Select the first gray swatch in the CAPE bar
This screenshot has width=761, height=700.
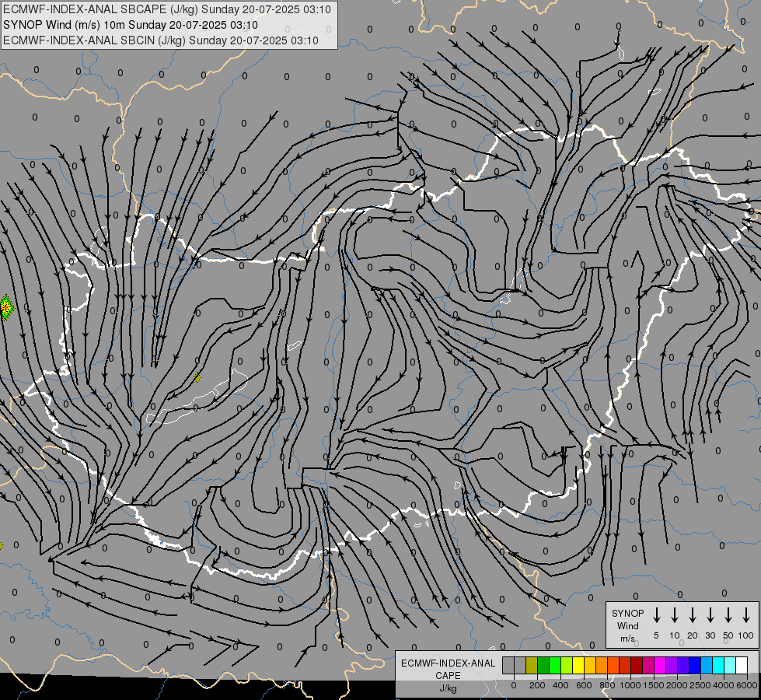pos(508,665)
